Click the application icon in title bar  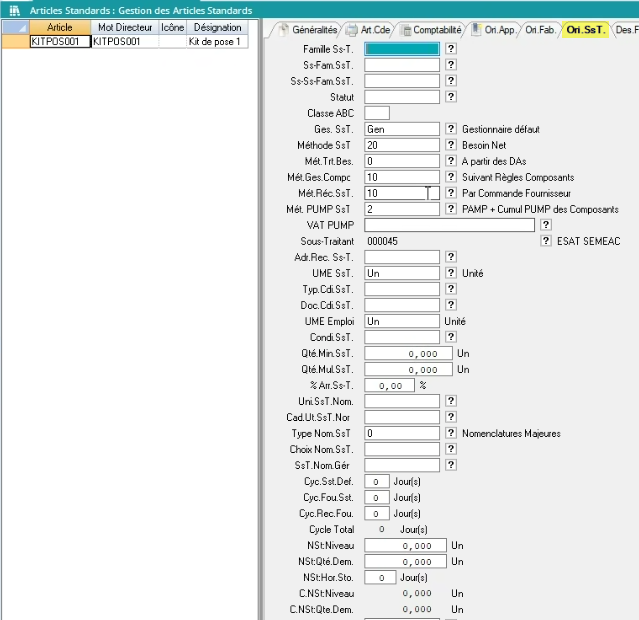point(14,9)
